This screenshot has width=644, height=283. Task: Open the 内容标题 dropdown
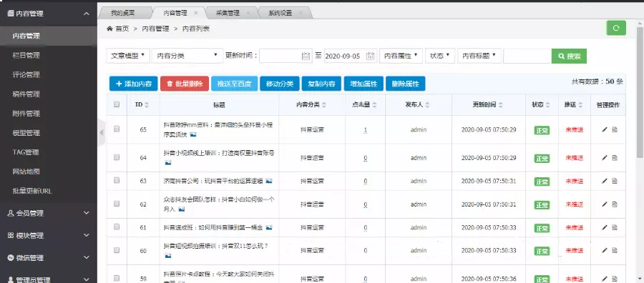pos(479,56)
